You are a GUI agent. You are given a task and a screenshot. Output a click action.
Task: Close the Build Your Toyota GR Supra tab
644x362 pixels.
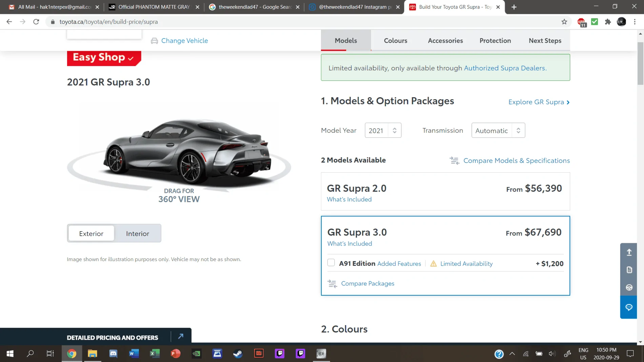498,7
